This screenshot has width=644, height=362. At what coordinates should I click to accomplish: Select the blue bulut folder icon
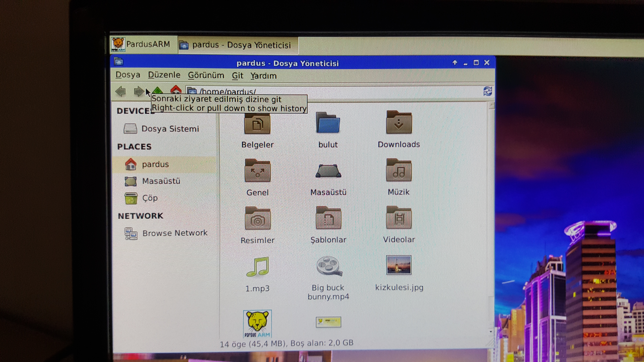point(328,123)
